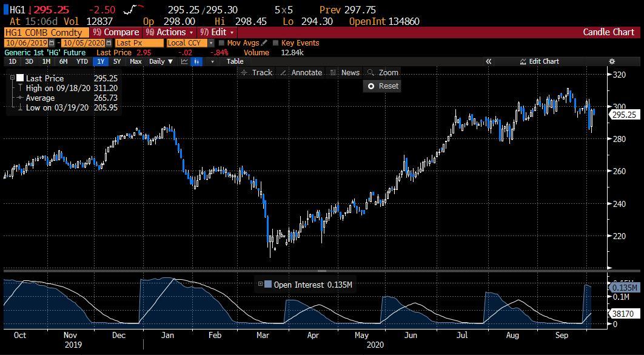Image resolution: width=644 pixels, height=355 pixels.
Task: Open the Actions dropdown menu
Action: [x=169, y=32]
